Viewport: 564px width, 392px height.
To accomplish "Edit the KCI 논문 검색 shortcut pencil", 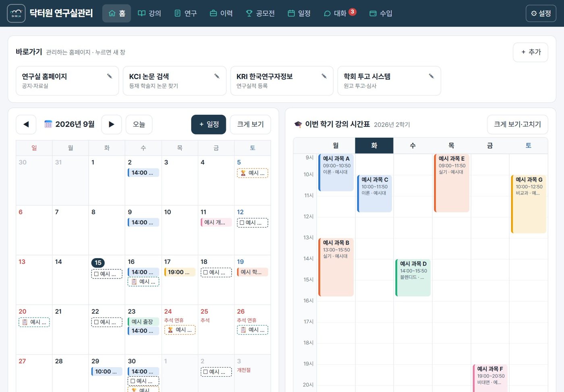I will pyautogui.click(x=217, y=76).
